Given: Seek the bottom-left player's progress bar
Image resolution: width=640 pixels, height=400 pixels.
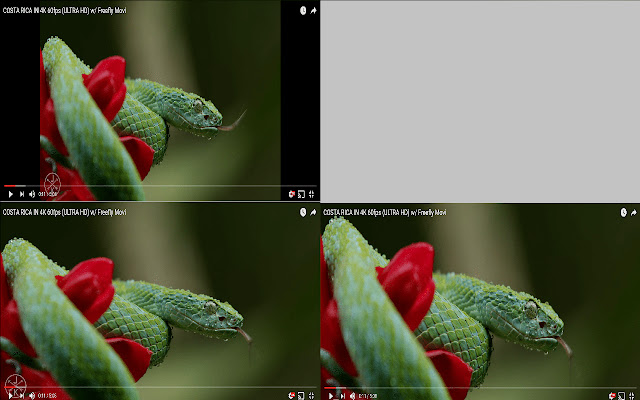Looking at the screenshot, I should (160, 387).
